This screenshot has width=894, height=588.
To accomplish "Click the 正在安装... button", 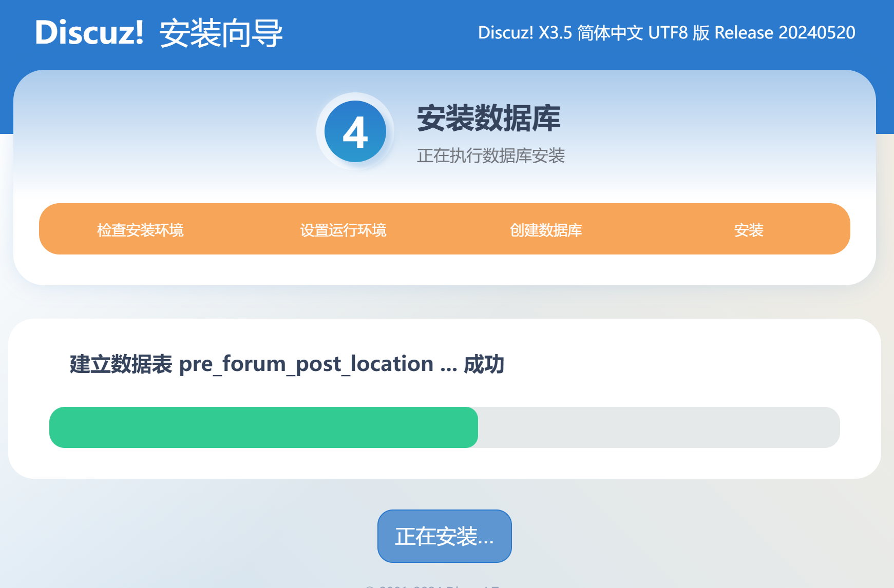I will coord(444,536).
